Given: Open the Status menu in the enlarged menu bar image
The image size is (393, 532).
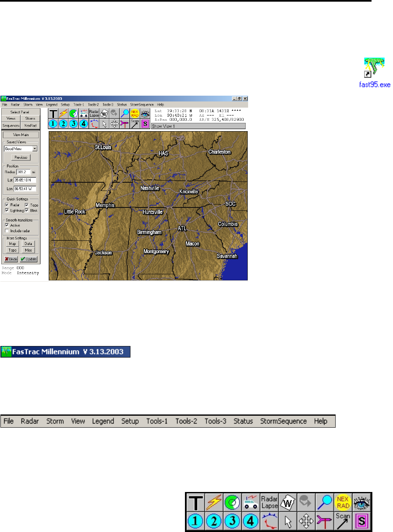Looking at the screenshot, I should click(243, 421).
